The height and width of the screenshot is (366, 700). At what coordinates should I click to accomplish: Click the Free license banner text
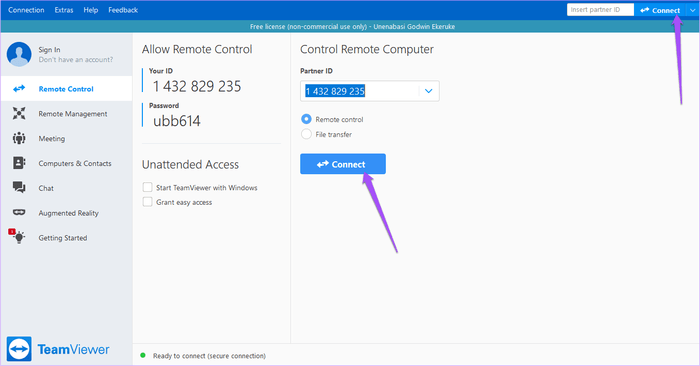coord(352,26)
